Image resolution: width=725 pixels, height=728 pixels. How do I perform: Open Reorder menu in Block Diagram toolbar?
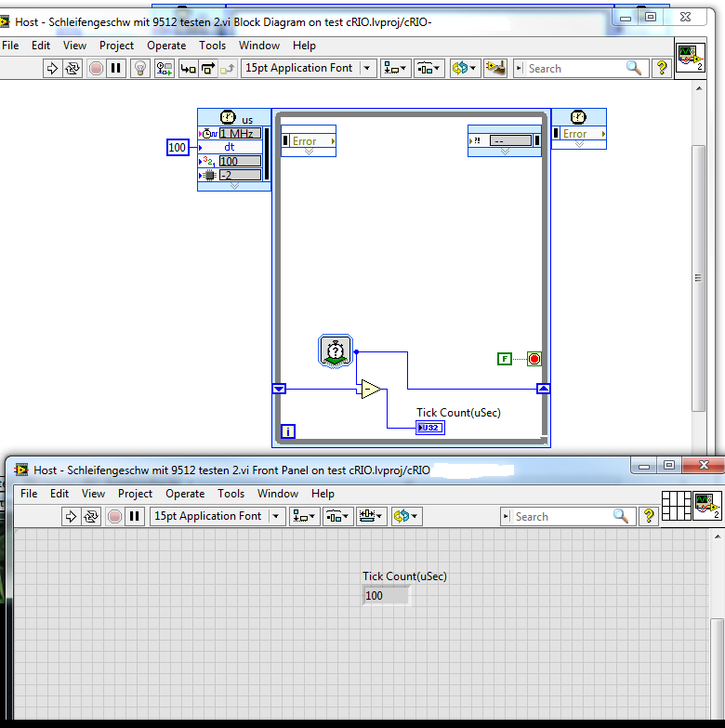point(465,69)
